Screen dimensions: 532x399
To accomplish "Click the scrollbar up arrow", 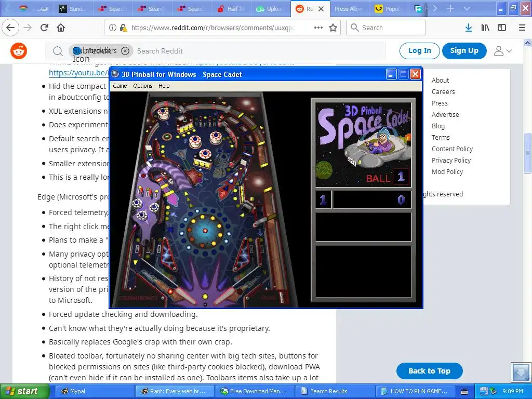I will [x=527, y=43].
